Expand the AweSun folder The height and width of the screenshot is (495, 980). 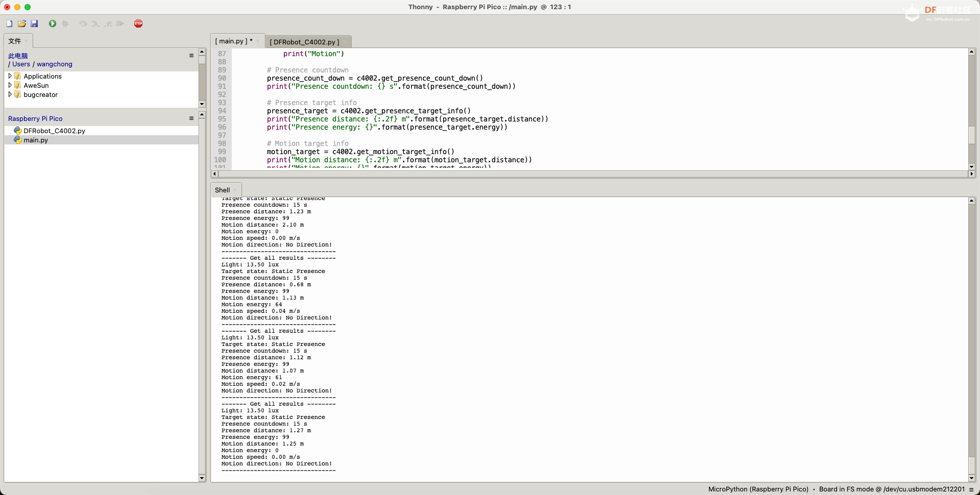point(10,85)
